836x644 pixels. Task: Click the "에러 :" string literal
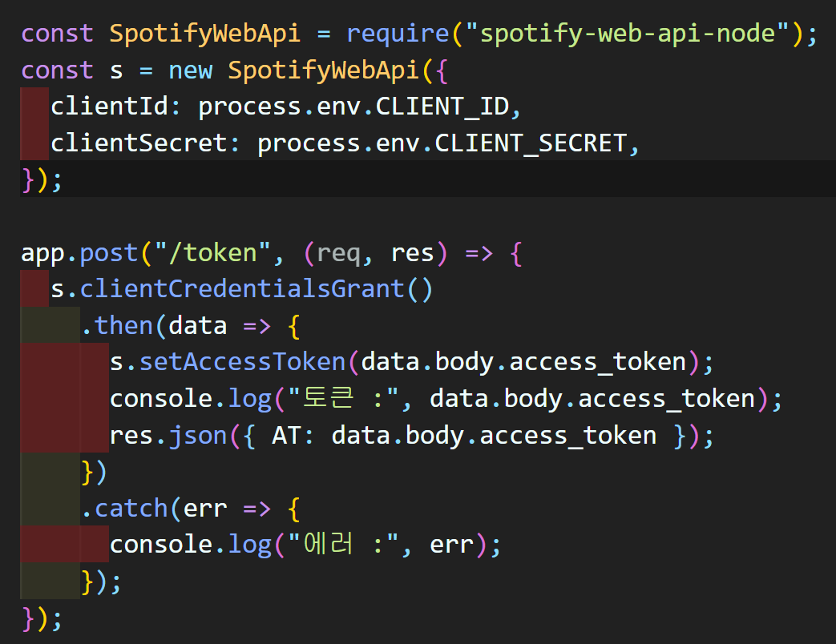coord(343,545)
